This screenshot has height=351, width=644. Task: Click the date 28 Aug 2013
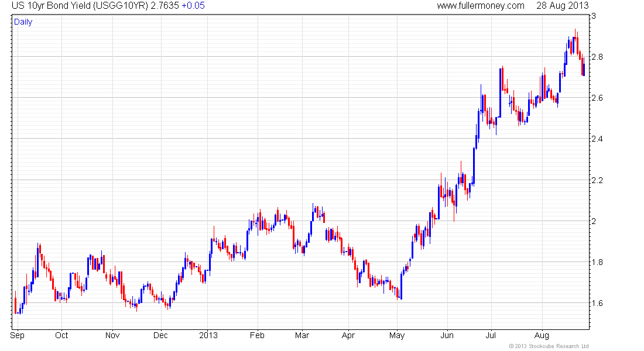tap(562, 6)
